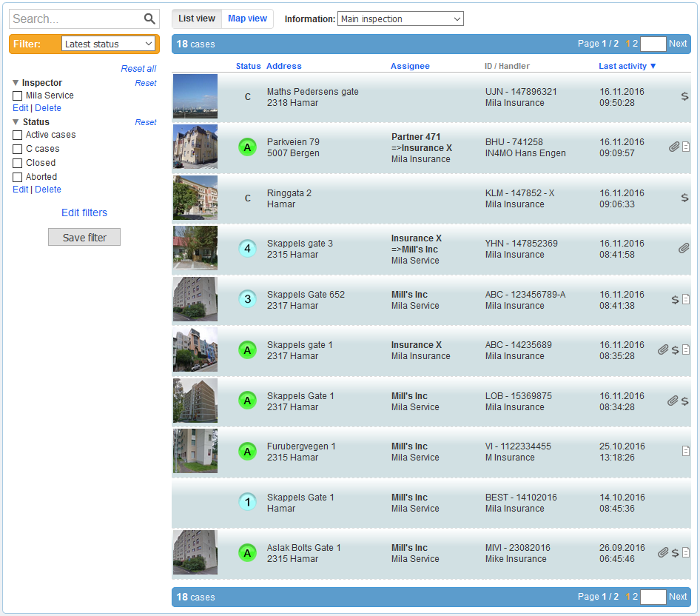Click the search magnifier icon
Screen dimensions: 700x616
(x=149, y=19)
